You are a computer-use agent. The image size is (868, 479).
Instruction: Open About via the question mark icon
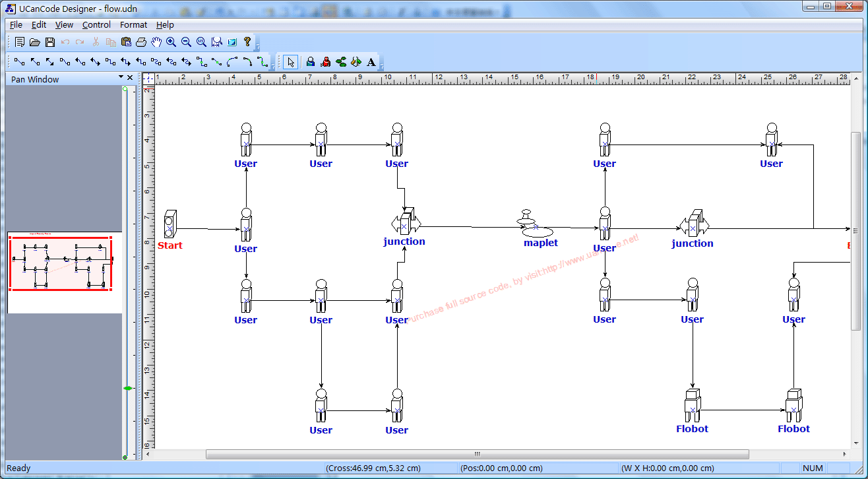(x=247, y=42)
